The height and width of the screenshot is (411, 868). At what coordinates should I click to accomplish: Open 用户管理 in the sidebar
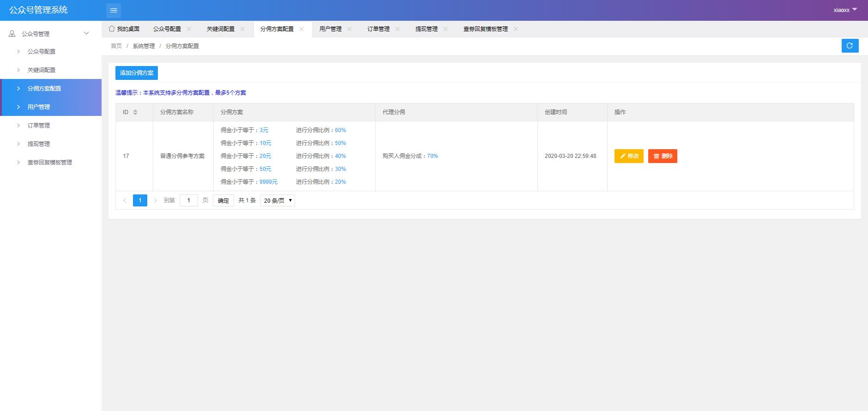51,107
